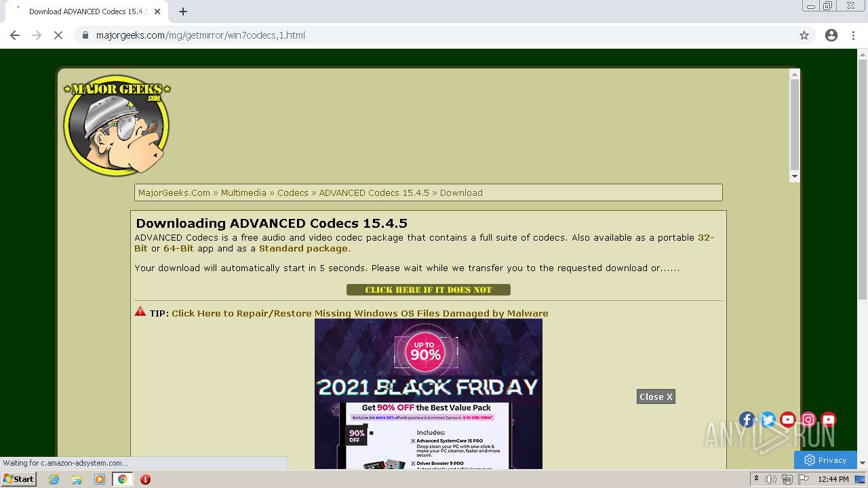This screenshot has height=488, width=868.
Task: Click the address bar URL
Action: [x=201, y=35]
